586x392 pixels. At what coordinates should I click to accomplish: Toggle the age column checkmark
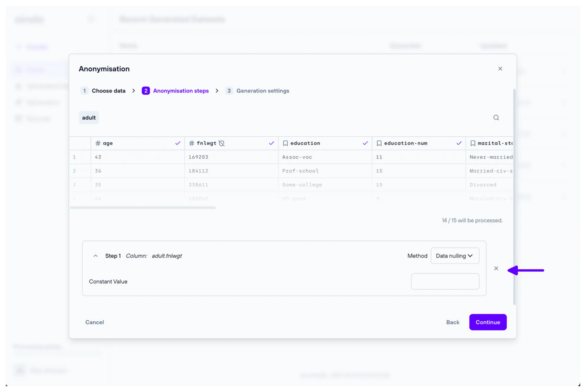(x=178, y=143)
